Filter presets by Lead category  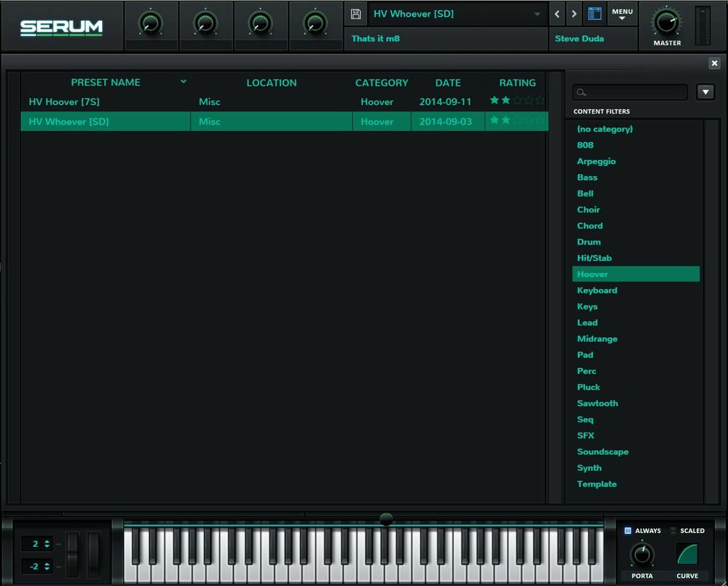pyautogui.click(x=587, y=322)
